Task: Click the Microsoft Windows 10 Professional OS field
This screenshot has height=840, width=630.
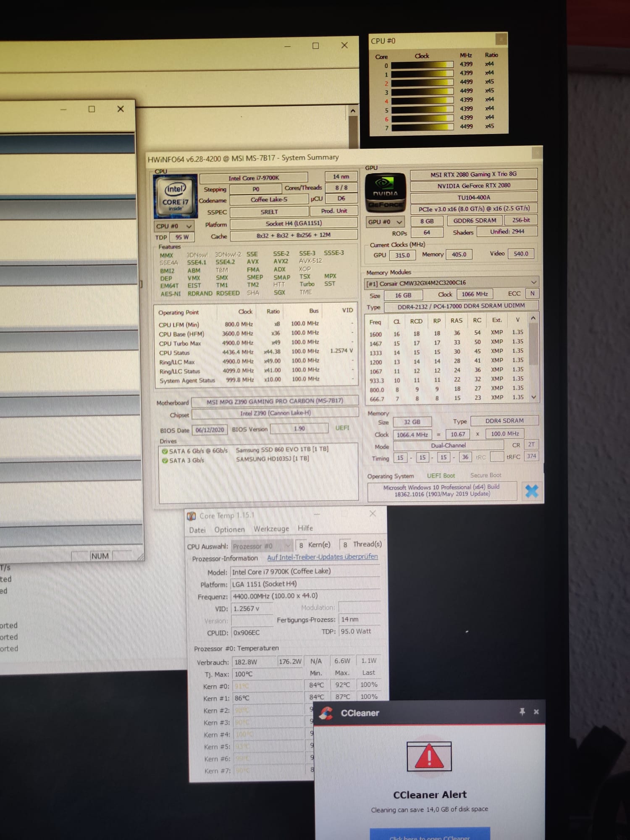Action: pyautogui.click(x=442, y=491)
